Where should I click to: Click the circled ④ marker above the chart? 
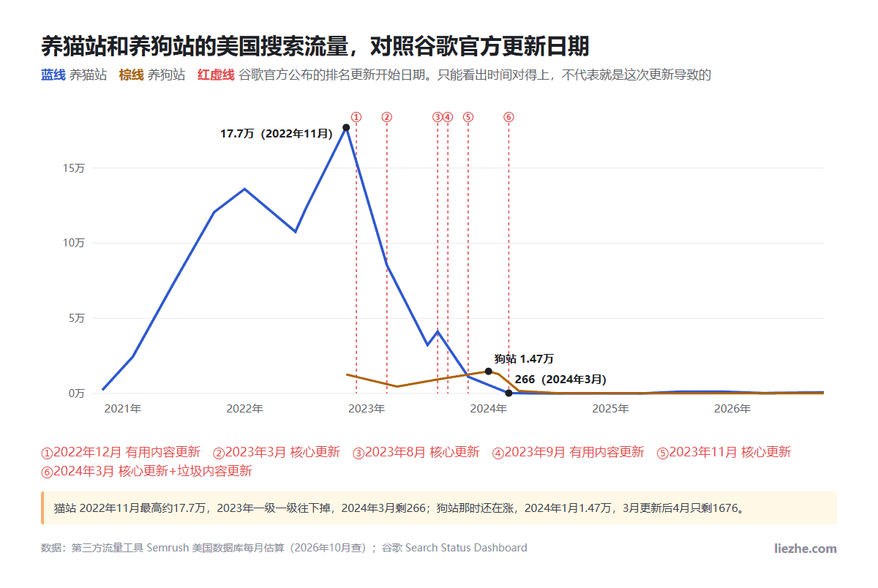pyautogui.click(x=448, y=116)
